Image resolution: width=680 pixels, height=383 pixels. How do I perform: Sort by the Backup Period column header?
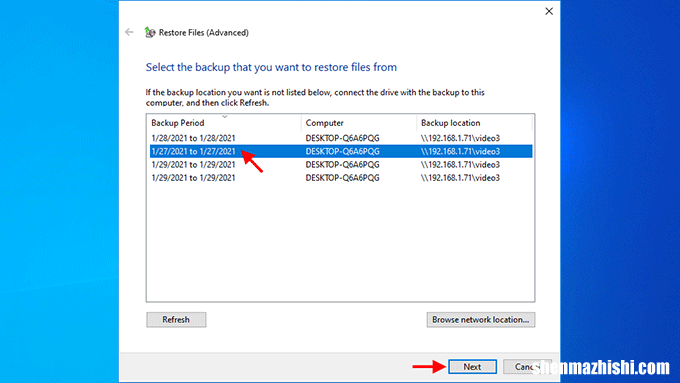pyautogui.click(x=224, y=123)
